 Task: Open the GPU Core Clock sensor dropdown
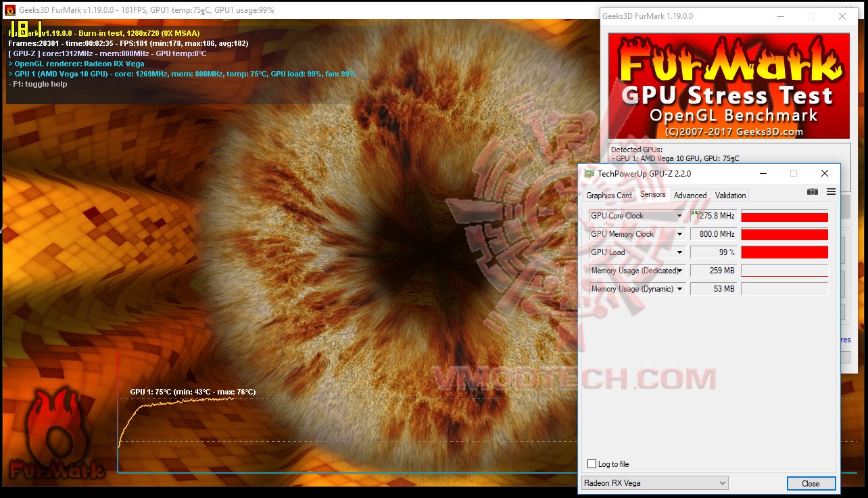pos(680,216)
